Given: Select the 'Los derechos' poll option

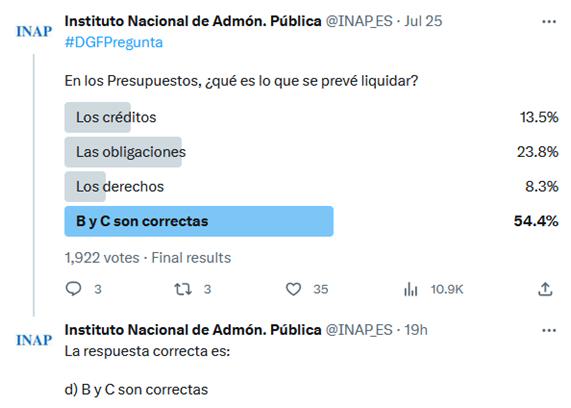Looking at the screenshot, I should [311, 187].
